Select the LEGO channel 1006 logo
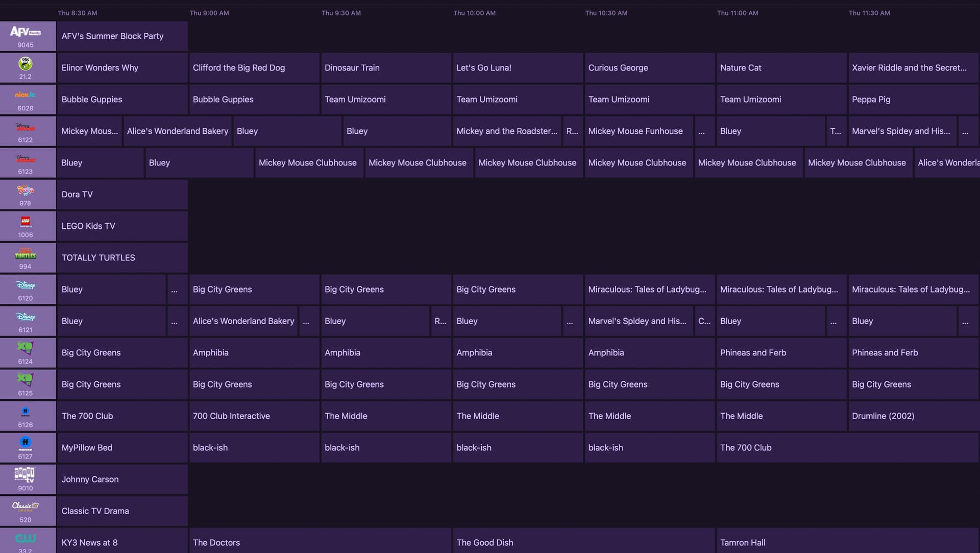 pos(26,222)
